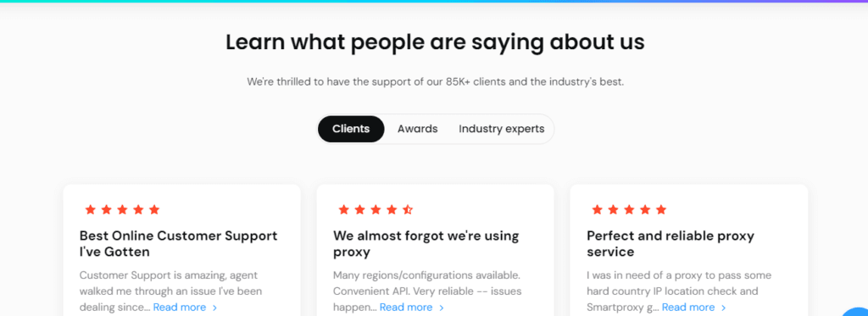Open Read more on reliable proxy service review
Screen dimensions: 868x316
(688, 308)
